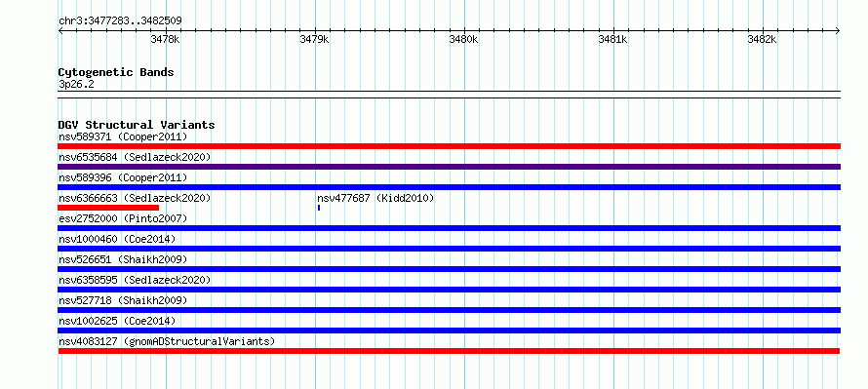The image size is (868, 389).
Task: Click the tiny nsv477687 (Kidd2010) variant marker
Action: click(x=320, y=208)
